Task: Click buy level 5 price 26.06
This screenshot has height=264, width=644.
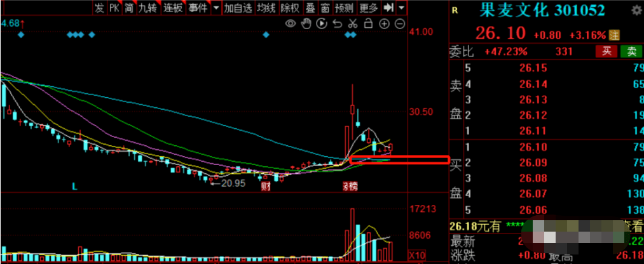Action: coord(533,210)
